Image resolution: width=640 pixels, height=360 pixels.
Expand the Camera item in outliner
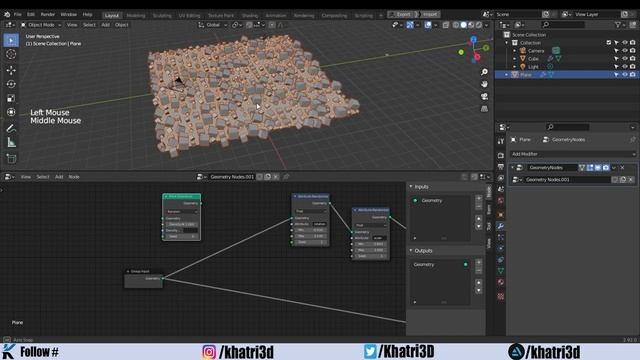coord(514,51)
